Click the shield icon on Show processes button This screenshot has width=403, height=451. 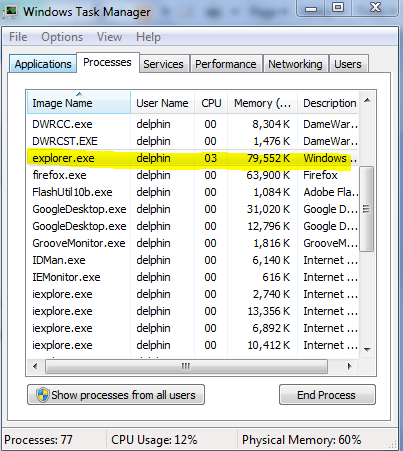coord(43,395)
